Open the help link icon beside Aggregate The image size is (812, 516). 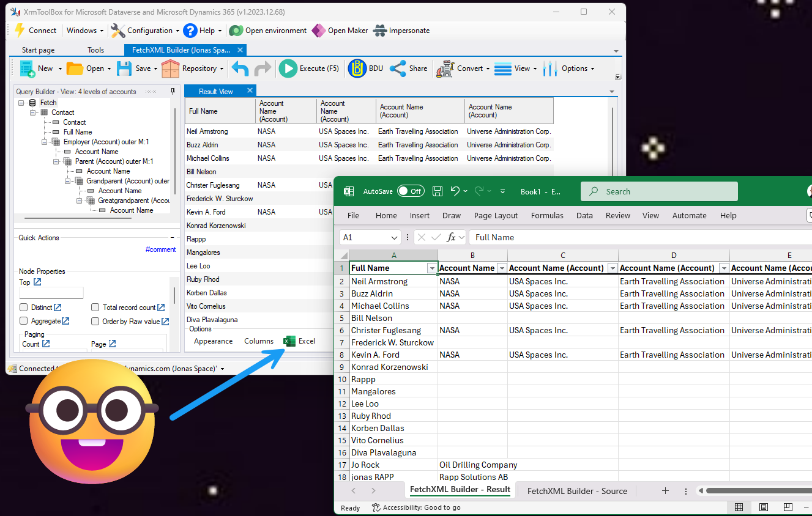[x=65, y=321]
